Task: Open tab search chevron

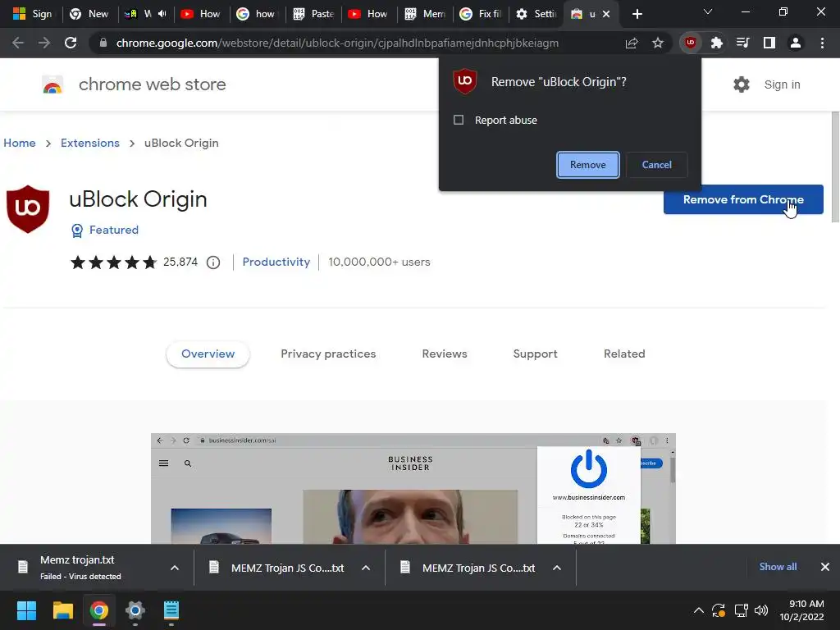Action: pos(708,11)
